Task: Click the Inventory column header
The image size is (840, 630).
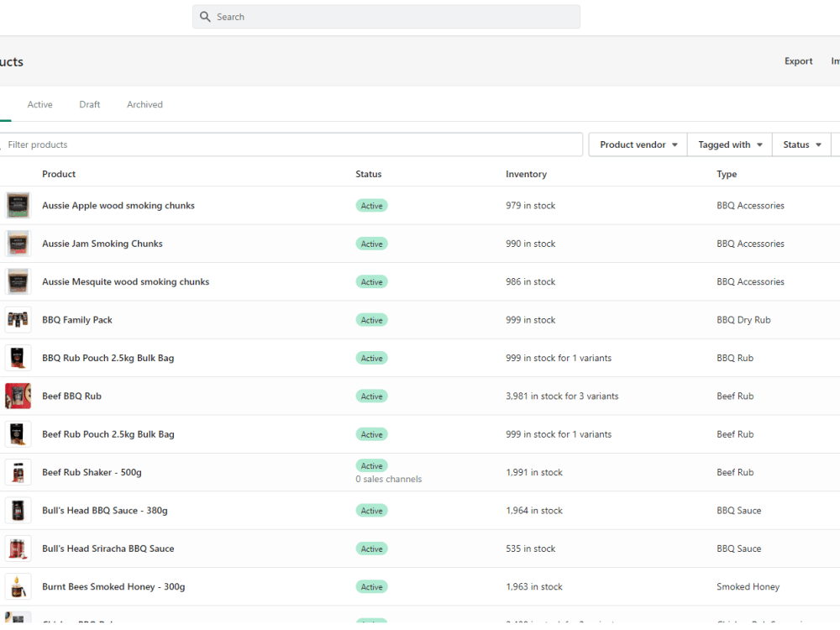Action: click(x=526, y=174)
